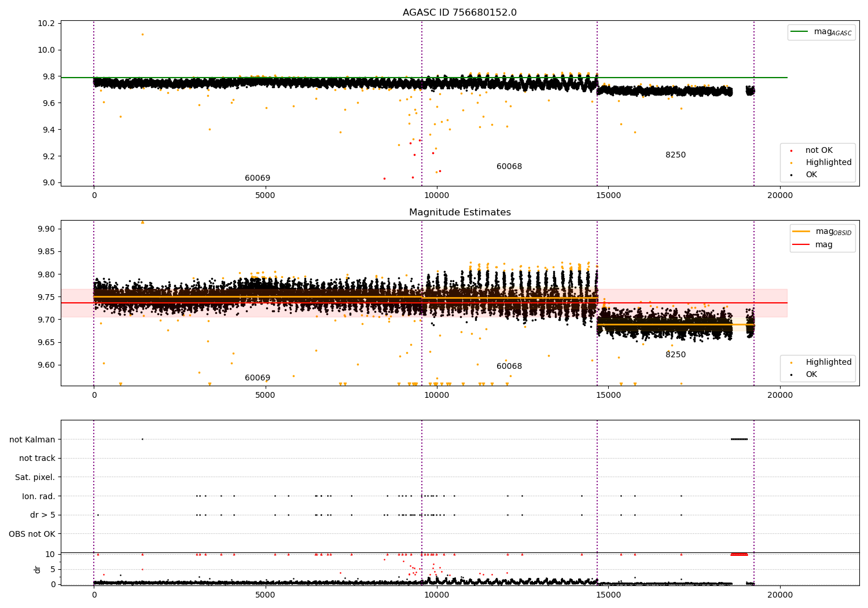Click the "9.4" y-axis tick label
The height and width of the screenshot is (608, 868).
[49, 130]
